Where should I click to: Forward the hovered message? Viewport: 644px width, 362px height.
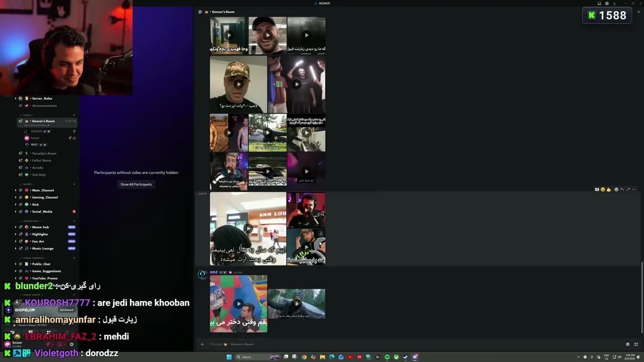(628, 190)
